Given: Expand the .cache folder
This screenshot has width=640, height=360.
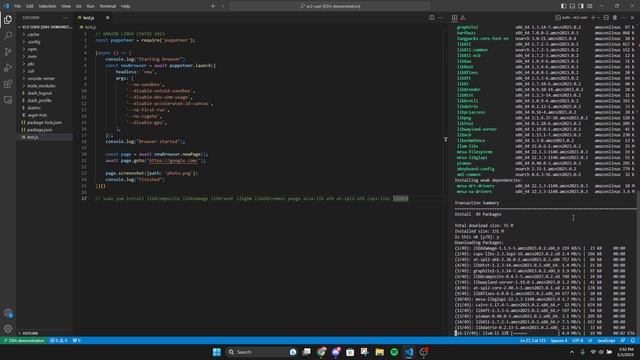Looking at the screenshot, I should (45, 34).
